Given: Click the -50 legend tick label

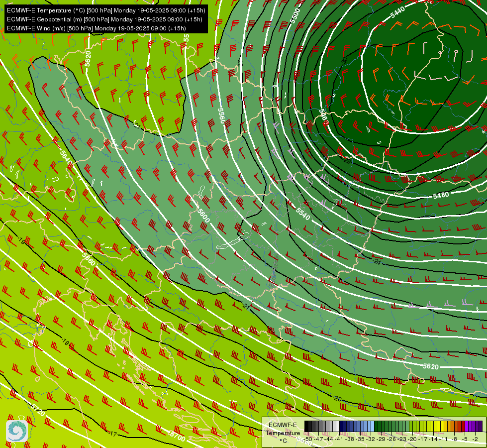Looking at the screenshot, I should [308, 439].
